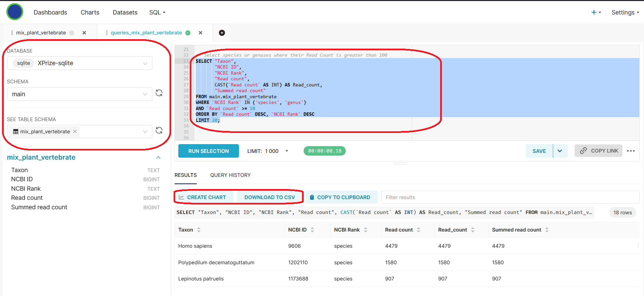This screenshot has height=296, width=644.
Task: Click Copy Link button
Action: (599, 151)
